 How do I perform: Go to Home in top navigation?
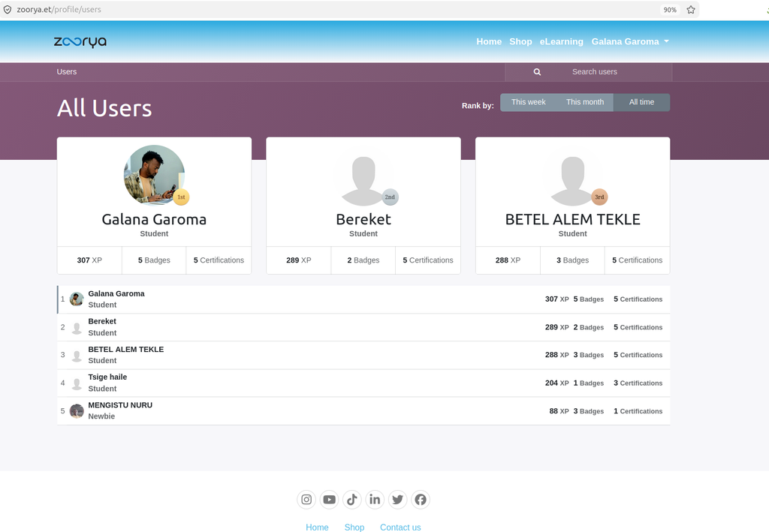click(489, 41)
